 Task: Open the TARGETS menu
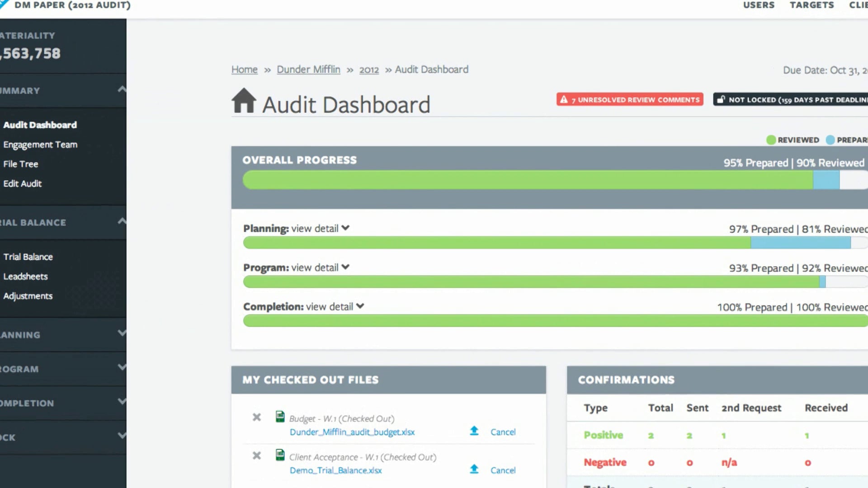[811, 5]
